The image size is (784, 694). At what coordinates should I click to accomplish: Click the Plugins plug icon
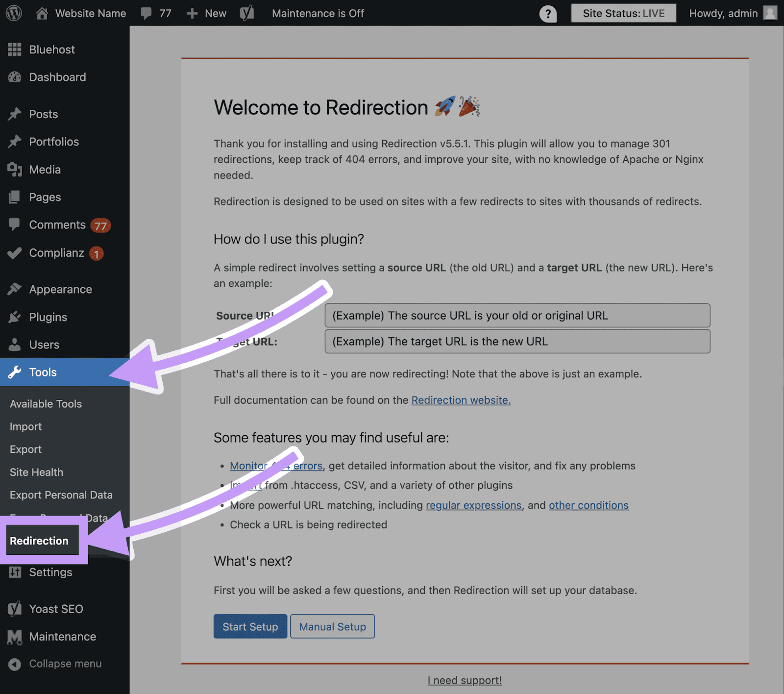[15, 317]
